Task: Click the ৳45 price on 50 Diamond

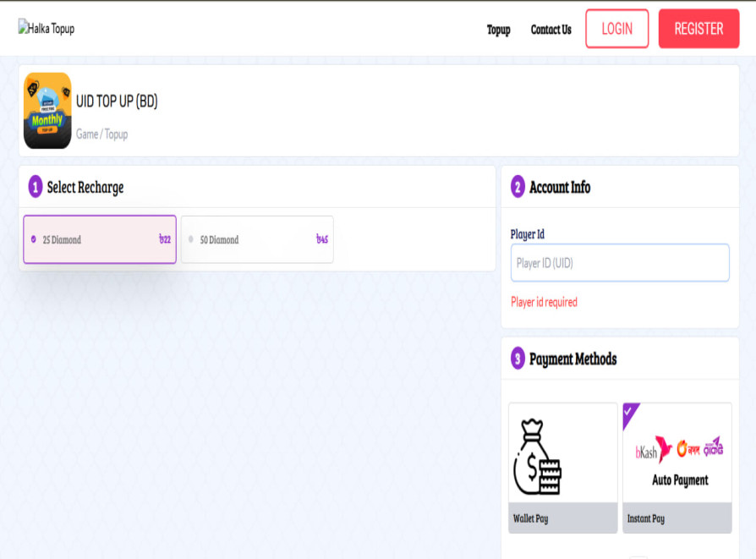Action: 321,239
